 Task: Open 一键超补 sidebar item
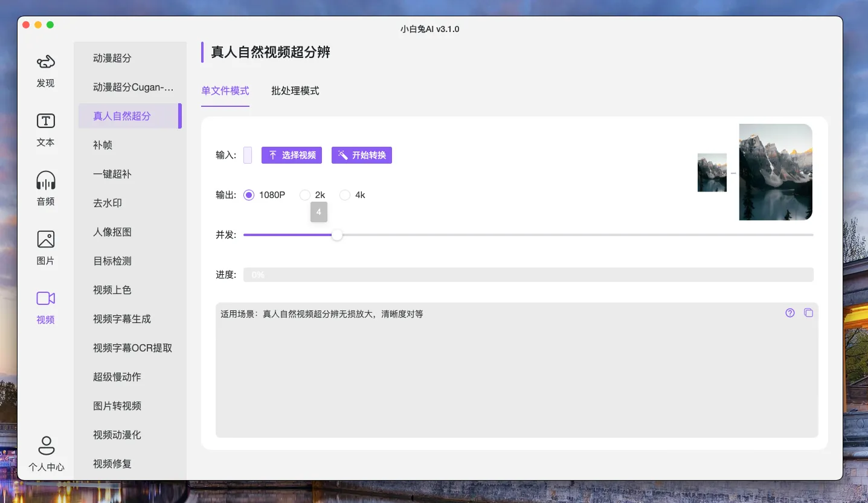(x=130, y=174)
